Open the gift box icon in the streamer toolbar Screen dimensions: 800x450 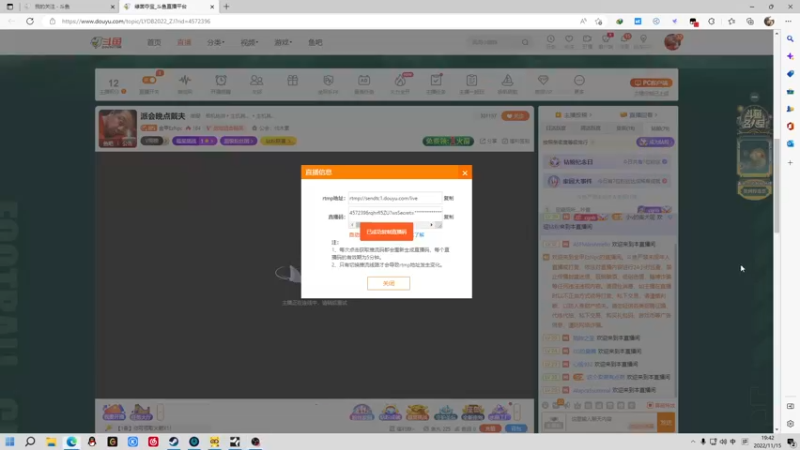[292, 80]
